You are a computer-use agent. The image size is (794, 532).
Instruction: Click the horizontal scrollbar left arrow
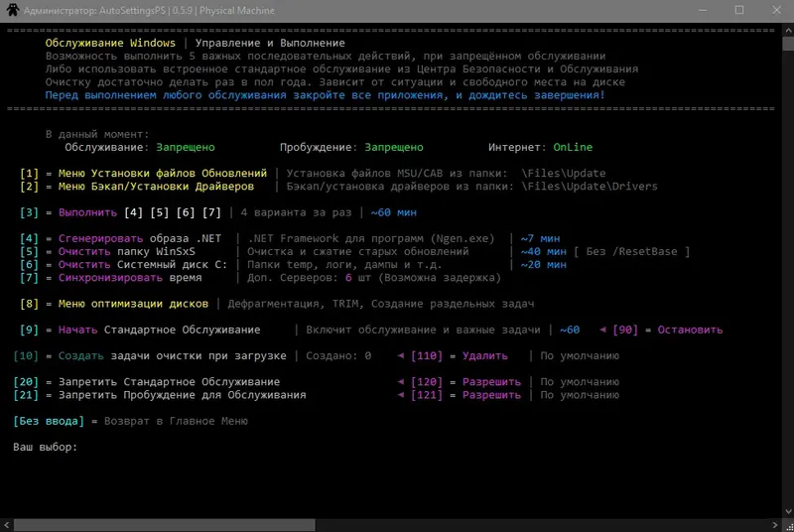click(x=6, y=525)
